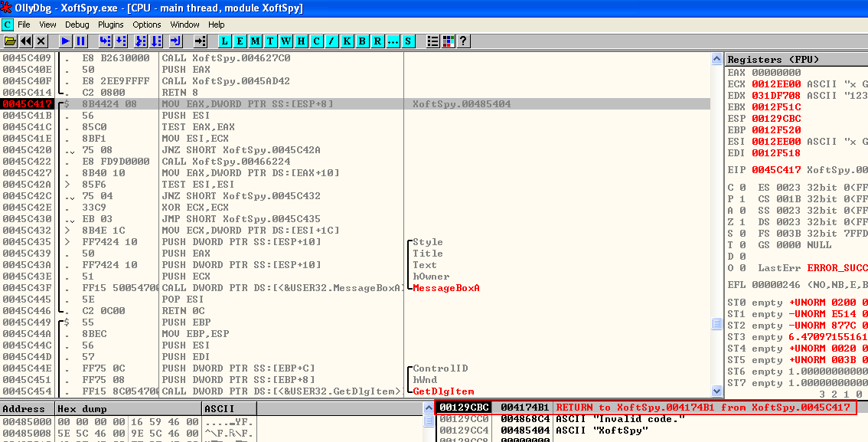Click disassembly scrollbar down arrow
The image size is (868, 442).
[717, 391]
